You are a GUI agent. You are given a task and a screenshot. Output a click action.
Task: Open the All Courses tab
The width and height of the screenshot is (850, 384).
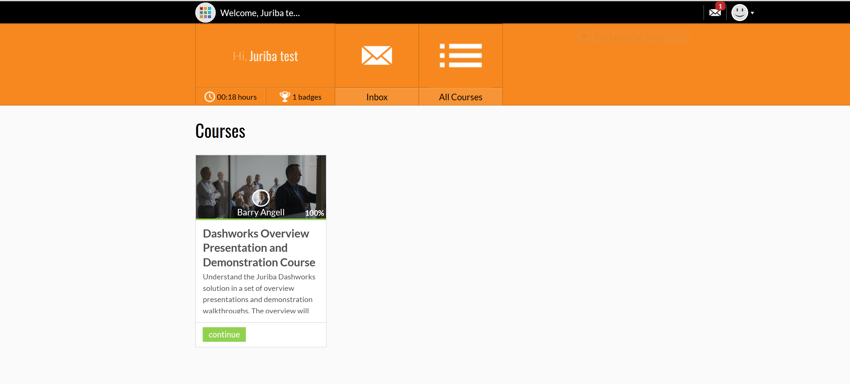coord(461,97)
